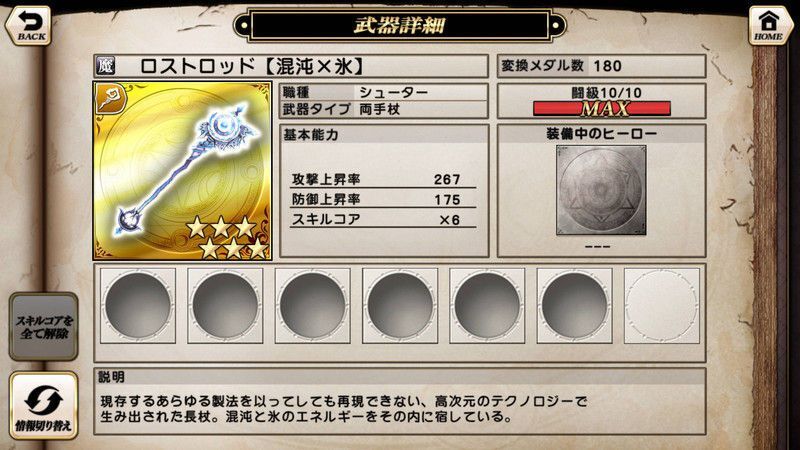Viewport: 800px width, 450px height.
Task: Click the 変換メダル数 180 field
Action: pyautogui.click(x=602, y=66)
